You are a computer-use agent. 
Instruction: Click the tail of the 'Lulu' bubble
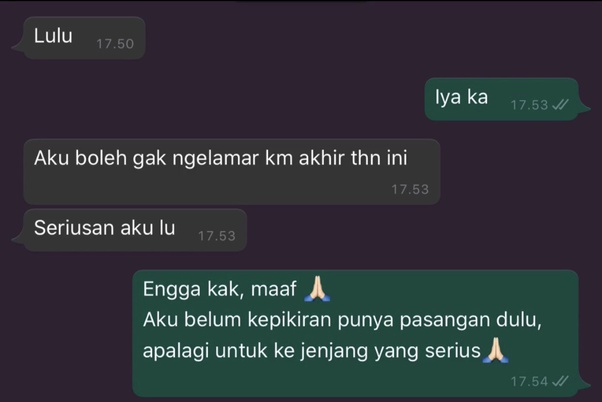18,48
